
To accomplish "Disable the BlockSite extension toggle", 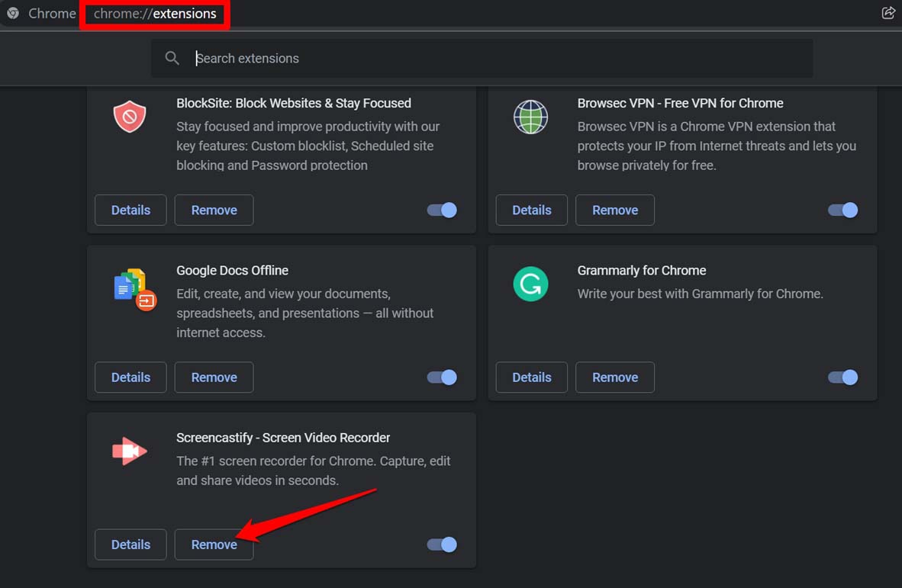I will 441,210.
